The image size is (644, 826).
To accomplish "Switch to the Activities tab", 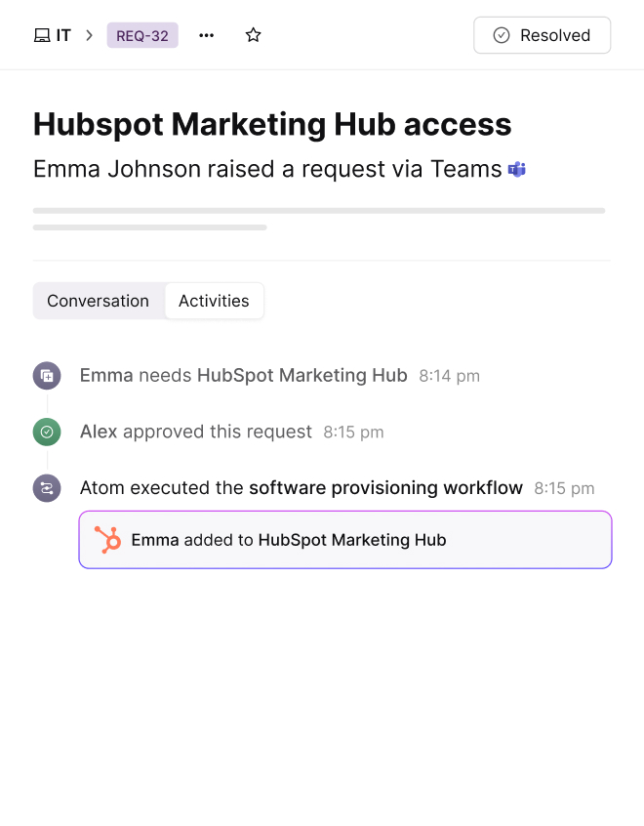I will pyautogui.click(x=214, y=301).
